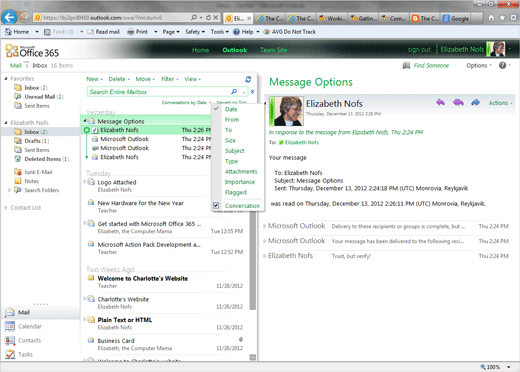The width and height of the screenshot is (520, 372).
Task: Open the Home link in Office header
Action: click(200, 50)
